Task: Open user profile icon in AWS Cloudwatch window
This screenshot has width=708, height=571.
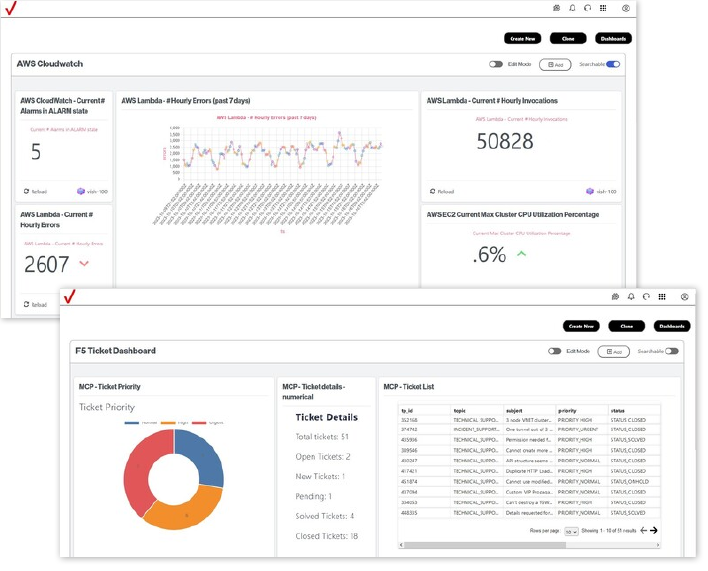Action: [x=625, y=8]
